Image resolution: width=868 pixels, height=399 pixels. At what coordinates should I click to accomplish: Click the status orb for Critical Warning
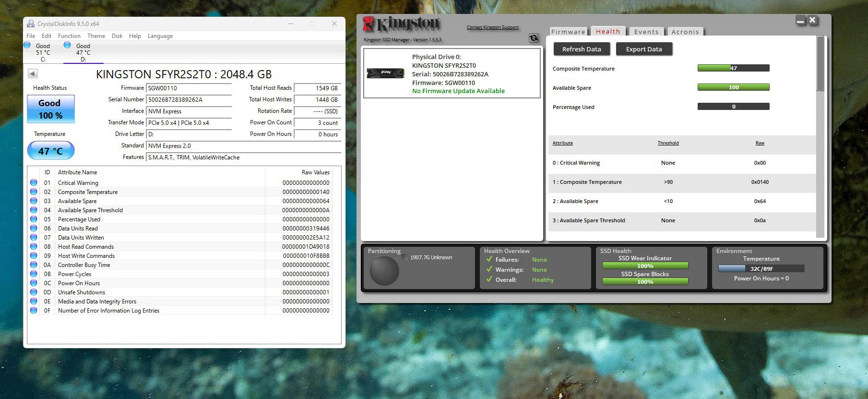click(x=34, y=182)
